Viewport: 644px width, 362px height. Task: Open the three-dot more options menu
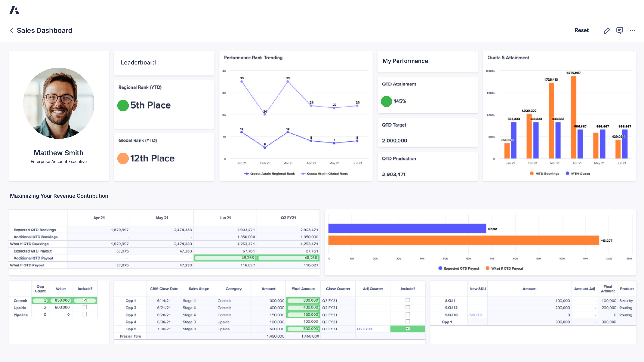tap(632, 31)
